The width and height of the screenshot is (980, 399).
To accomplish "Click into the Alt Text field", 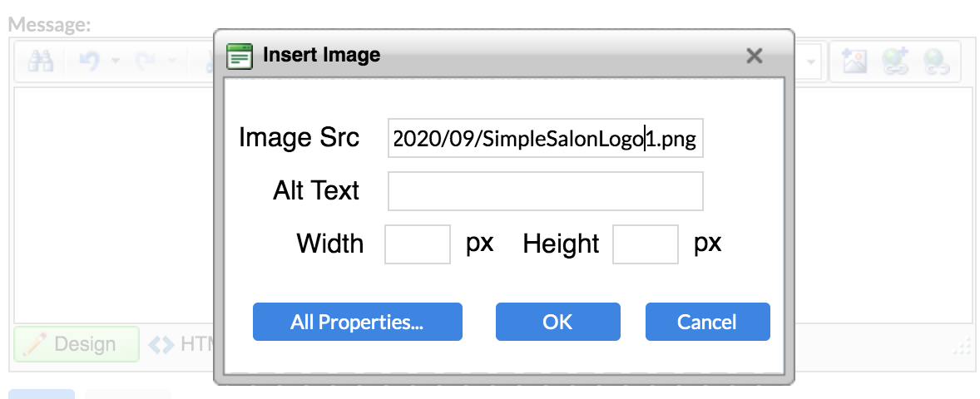I will [546, 191].
